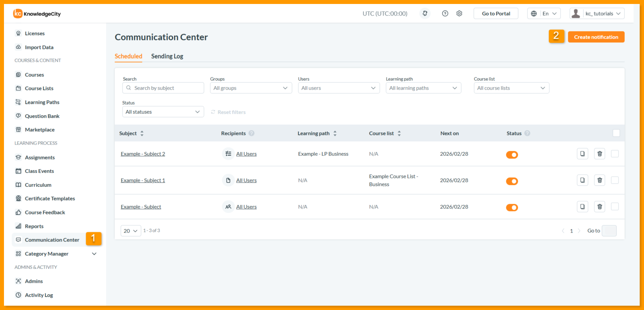Disable status switch for Example - Subject
The height and width of the screenshot is (310, 644).
coord(512,207)
